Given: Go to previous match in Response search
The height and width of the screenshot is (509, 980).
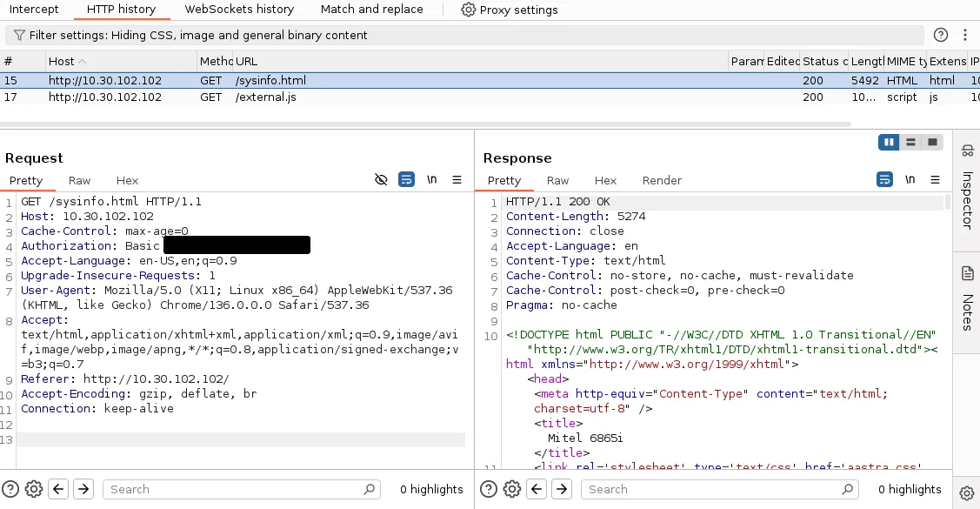Looking at the screenshot, I should pyautogui.click(x=537, y=489).
